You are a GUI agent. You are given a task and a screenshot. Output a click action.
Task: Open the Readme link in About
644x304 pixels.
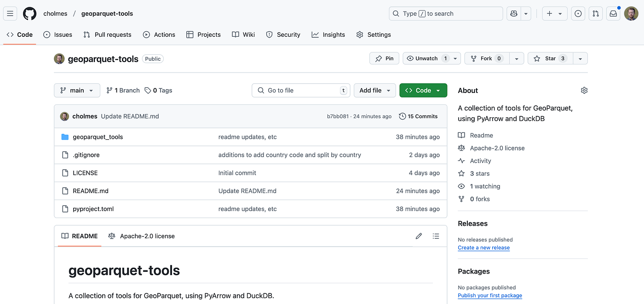tap(476, 135)
